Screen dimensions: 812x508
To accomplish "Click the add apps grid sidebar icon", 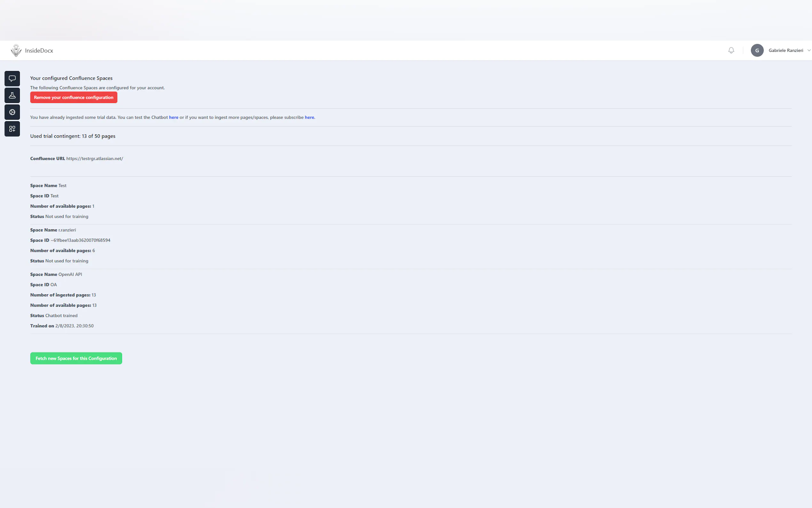I will click(12, 129).
